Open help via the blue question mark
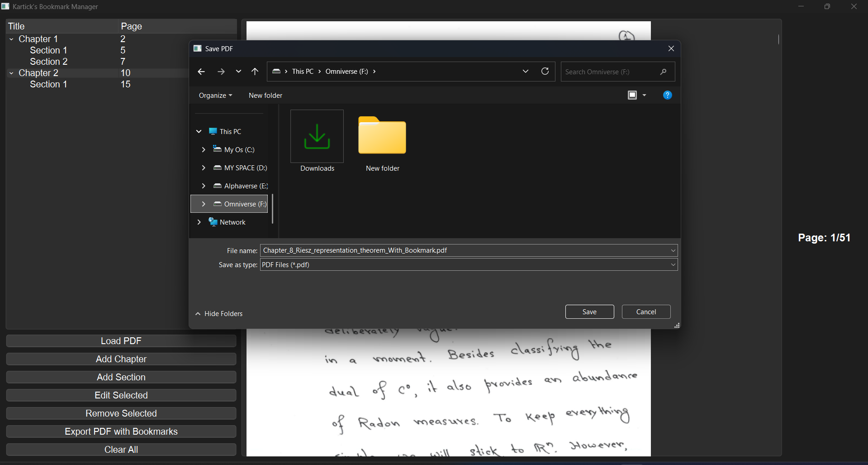 coord(667,95)
